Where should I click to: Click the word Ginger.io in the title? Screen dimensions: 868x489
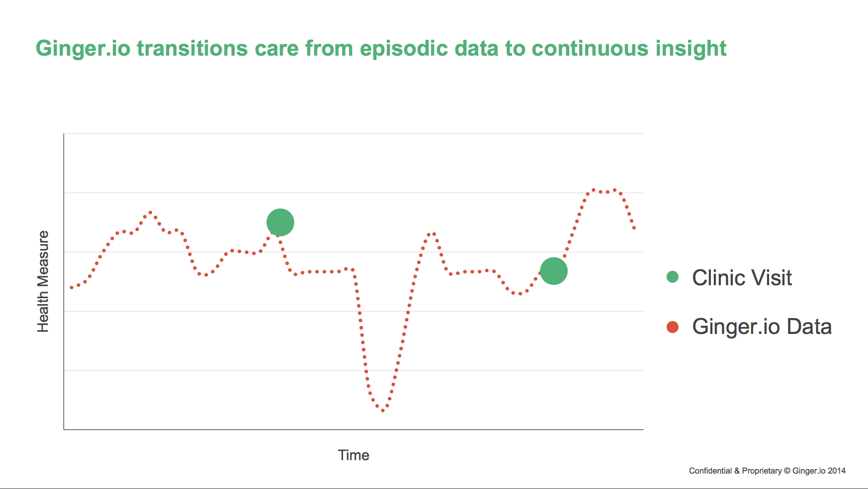[x=83, y=49]
